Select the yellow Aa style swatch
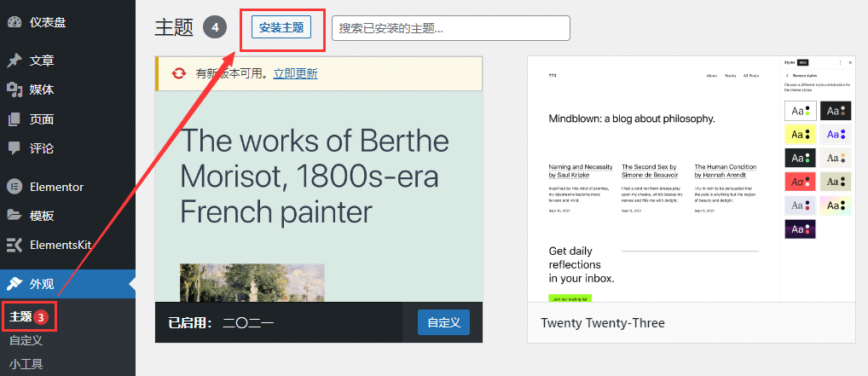This screenshot has width=868, height=376. coord(801,135)
